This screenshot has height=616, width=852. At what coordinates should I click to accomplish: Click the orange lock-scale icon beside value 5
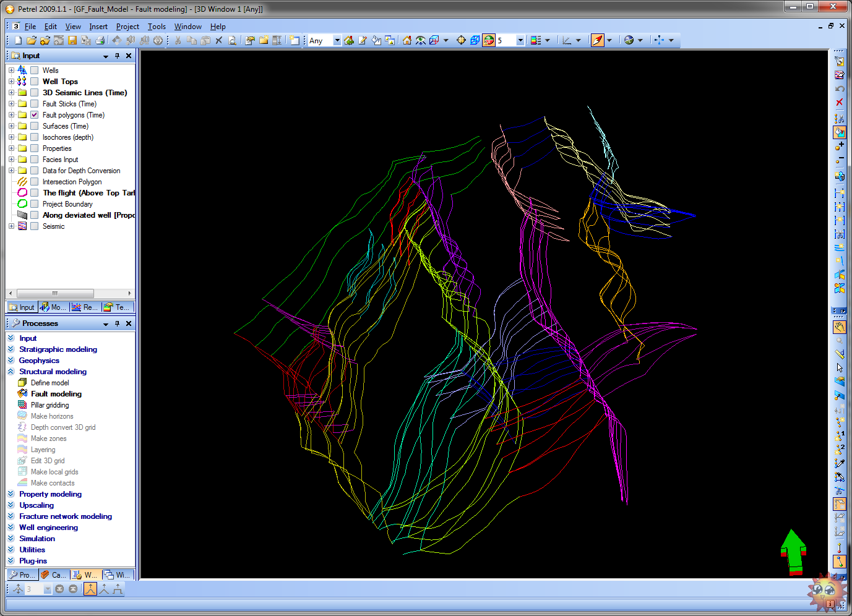(489, 40)
